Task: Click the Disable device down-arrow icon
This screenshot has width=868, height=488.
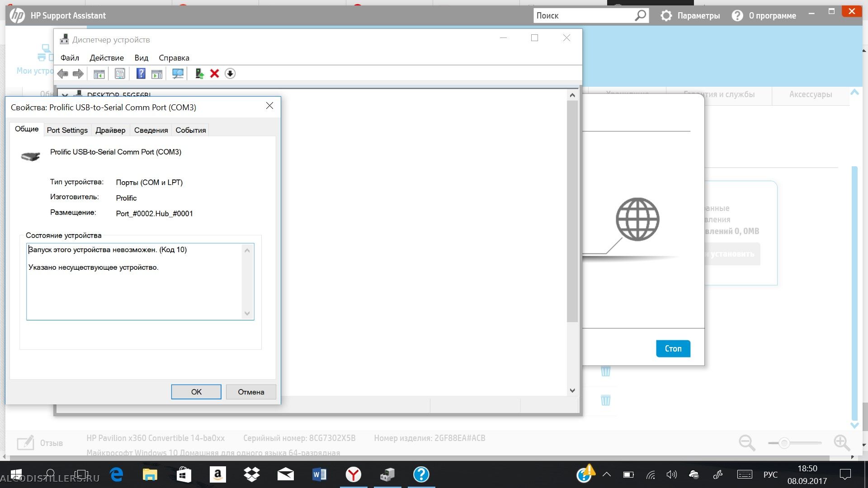Action: [230, 74]
